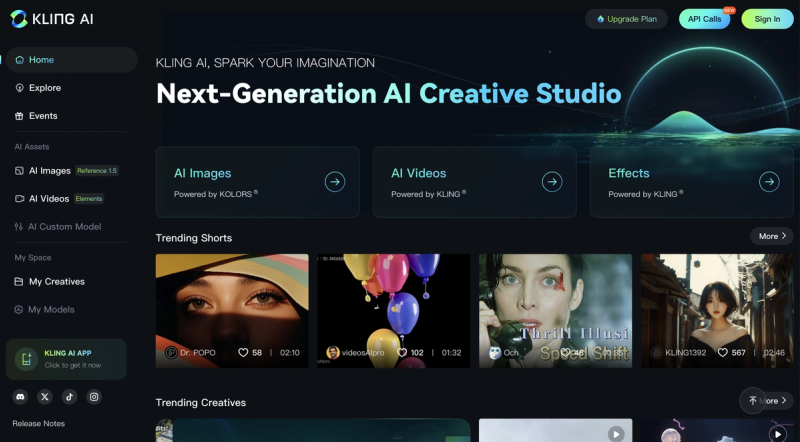
Task: Open the AI Images card
Action: click(258, 182)
